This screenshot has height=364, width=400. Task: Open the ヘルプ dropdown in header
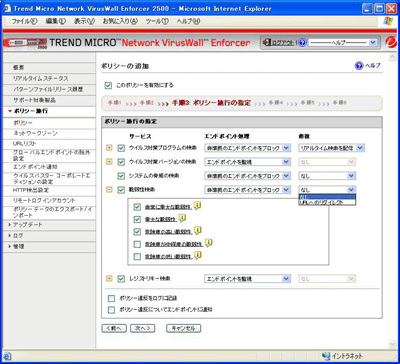(343, 43)
